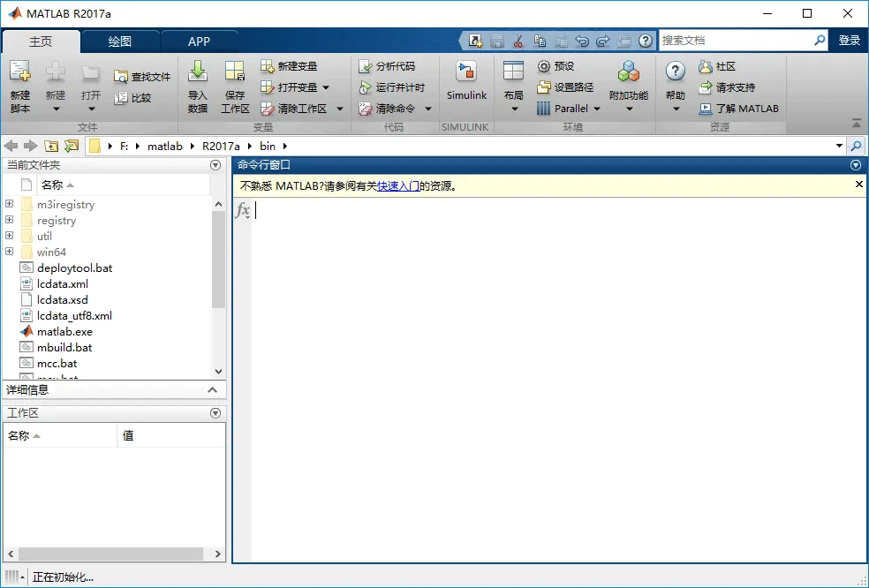Image resolution: width=869 pixels, height=588 pixels.
Task: Expand the registry folder
Action: [10, 220]
